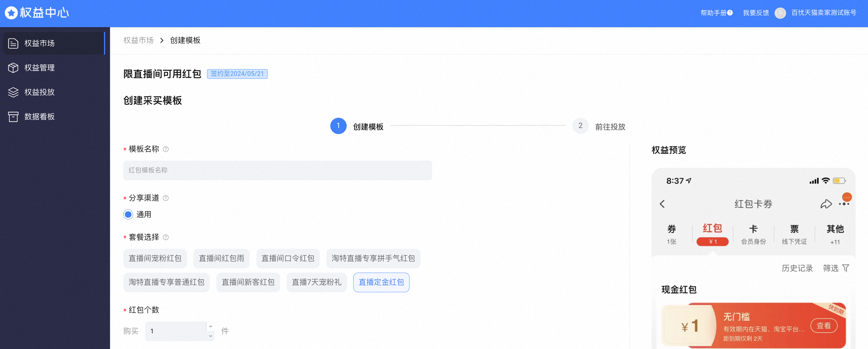Click the help icon beside 套餐选择
The image size is (868, 349).
pyautogui.click(x=165, y=237)
